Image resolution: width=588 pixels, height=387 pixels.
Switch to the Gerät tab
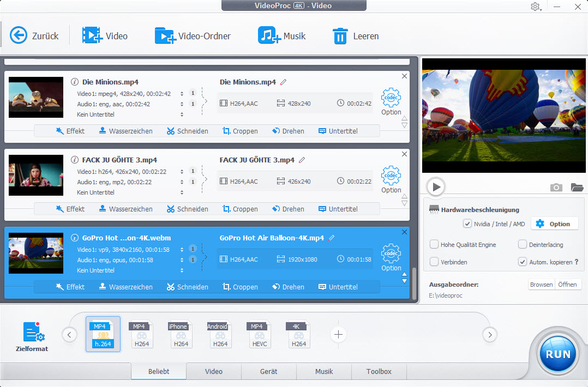269,371
